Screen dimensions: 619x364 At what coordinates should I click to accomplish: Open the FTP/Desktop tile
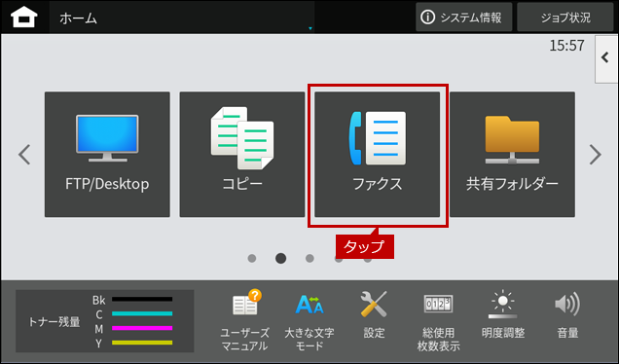click(107, 155)
